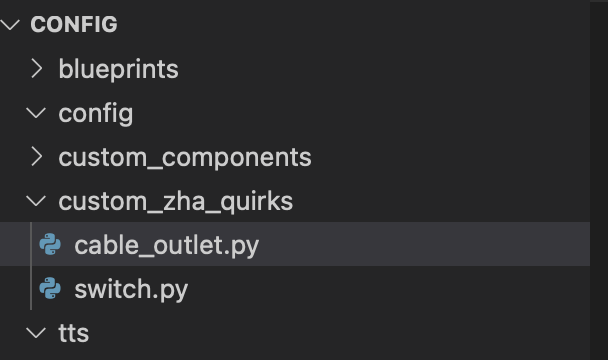Expand the custom_components folder arrow
608x360 pixels.
pyautogui.click(x=37, y=157)
